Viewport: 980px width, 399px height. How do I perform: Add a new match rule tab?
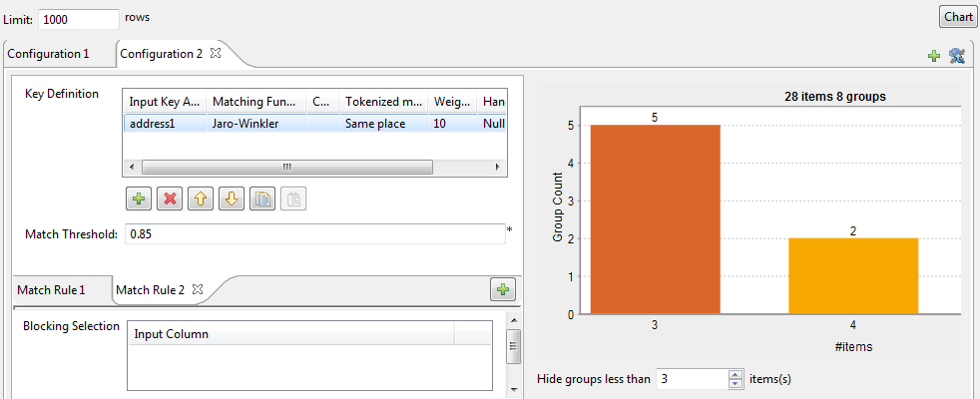pos(502,290)
